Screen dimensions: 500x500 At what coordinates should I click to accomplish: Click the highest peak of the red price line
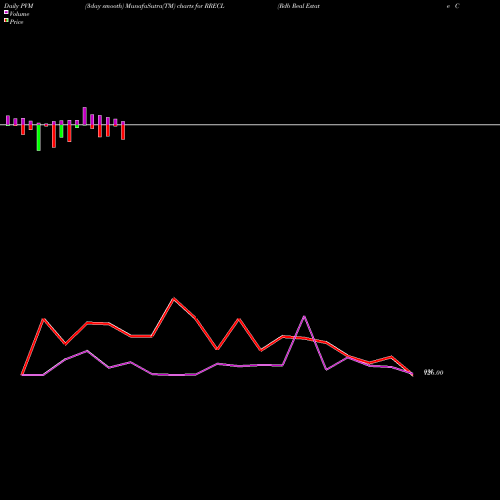point(174,299)
